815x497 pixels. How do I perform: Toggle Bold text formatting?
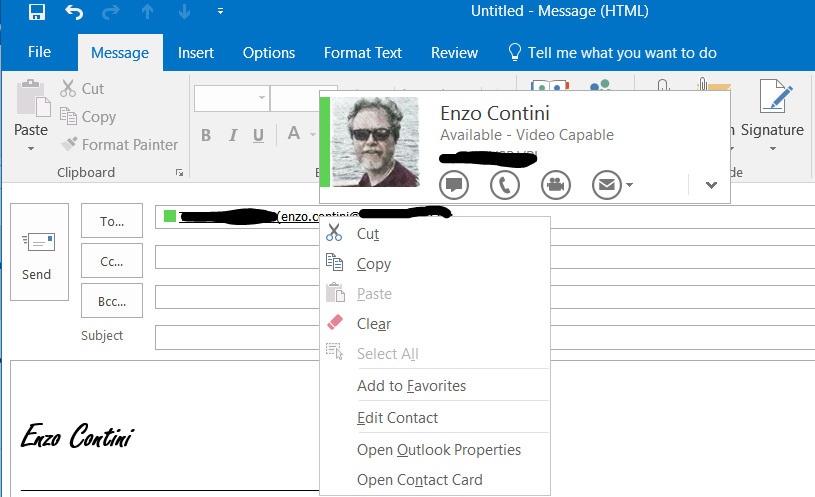coord(206,135)
